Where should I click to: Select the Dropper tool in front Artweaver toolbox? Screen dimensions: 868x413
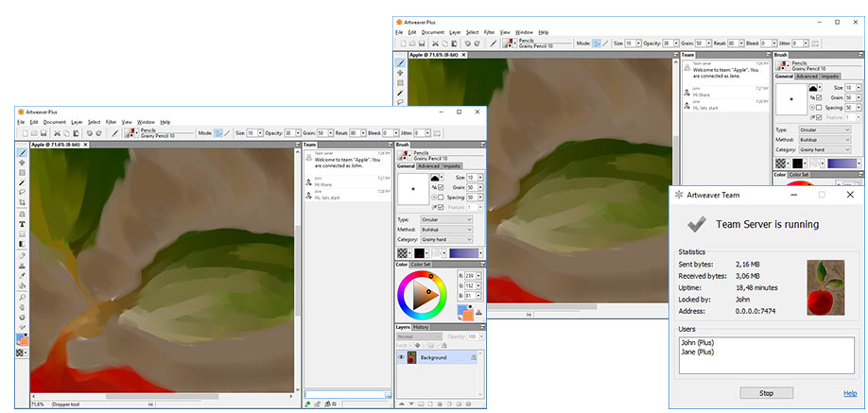[23, 276]
